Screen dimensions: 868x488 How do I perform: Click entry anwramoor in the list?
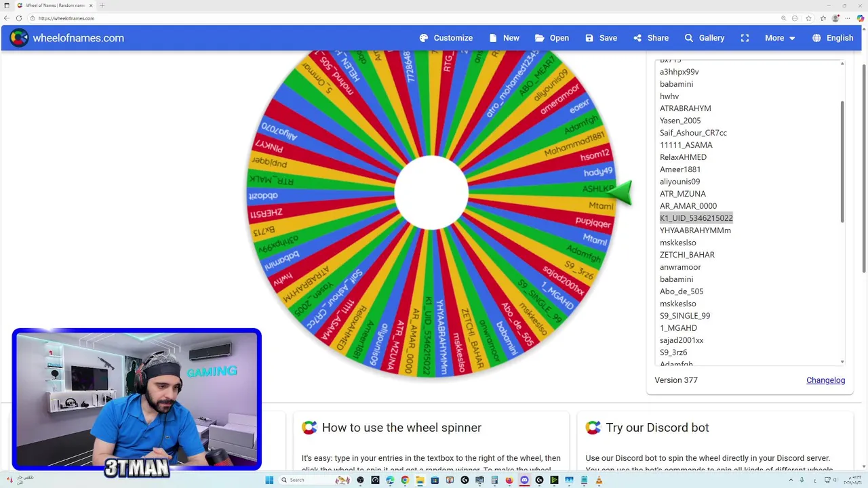pos(680,267)
